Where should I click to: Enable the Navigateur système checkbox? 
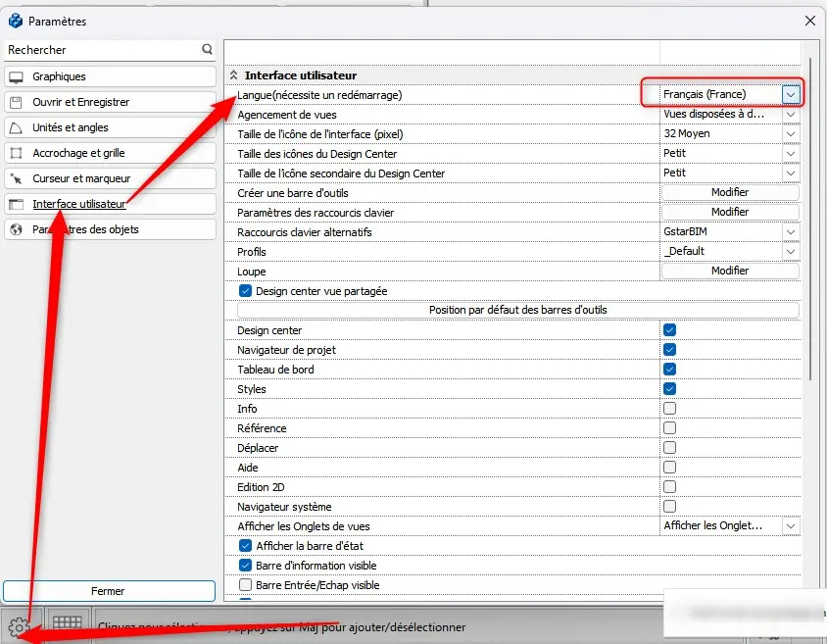(669, 506)
